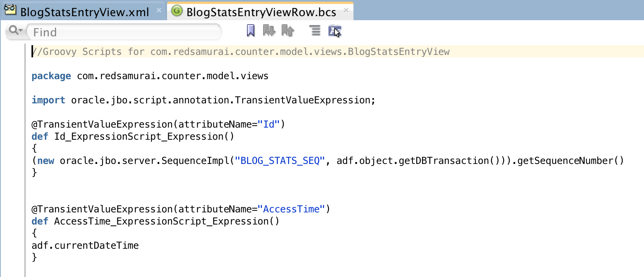Image resolution: width=644 pixels, height=277 pixels.
Task: Click the block indent lines icon
Action: click(315, 31)
